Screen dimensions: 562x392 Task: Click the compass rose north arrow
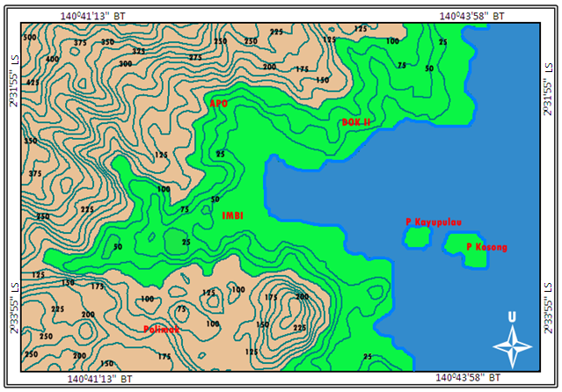pos(513,346)
